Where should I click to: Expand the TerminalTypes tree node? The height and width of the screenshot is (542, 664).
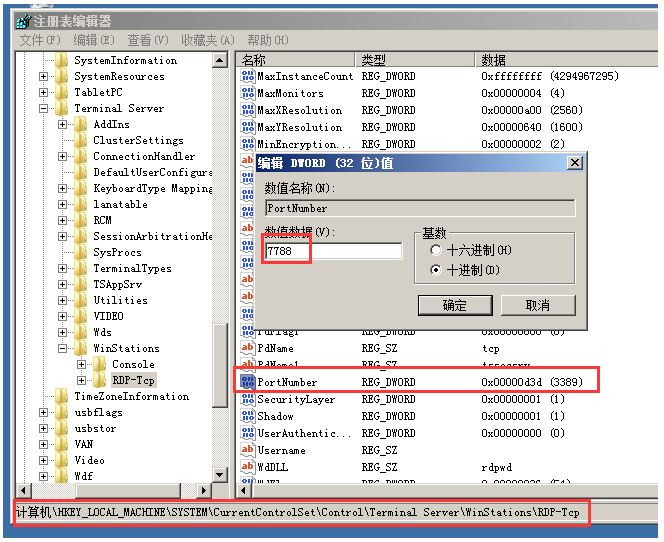tap(63, 268)
